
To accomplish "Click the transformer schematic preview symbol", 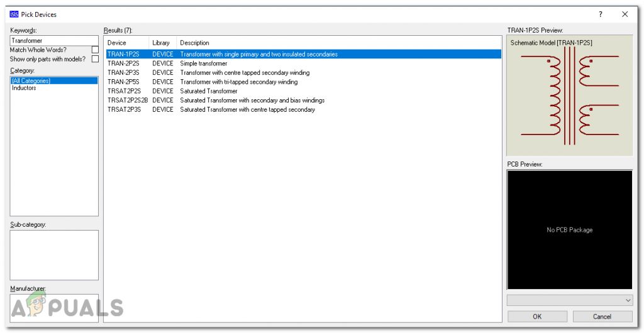I will (x=569, y=96).
